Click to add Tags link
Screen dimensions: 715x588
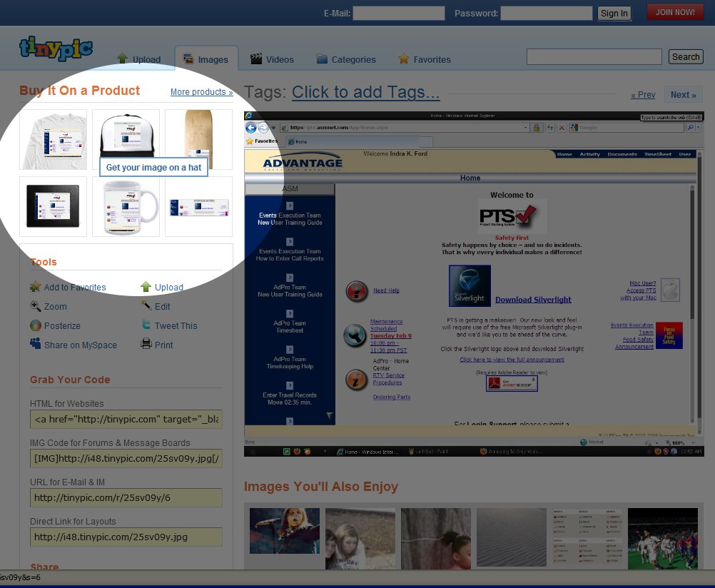click(365, 92)
